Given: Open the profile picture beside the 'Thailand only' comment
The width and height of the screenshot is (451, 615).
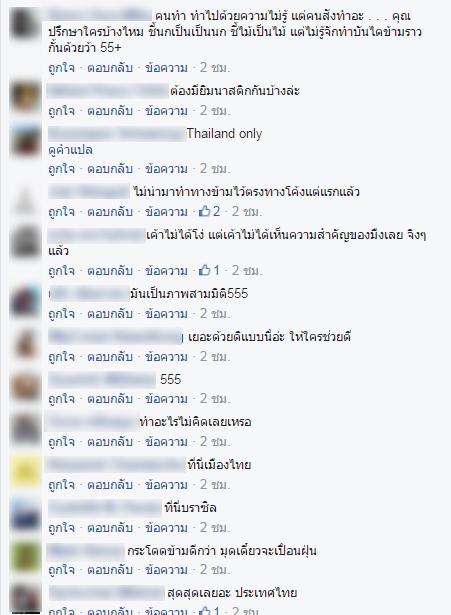Looking at the screenshot, I should [x=25, y=140].
